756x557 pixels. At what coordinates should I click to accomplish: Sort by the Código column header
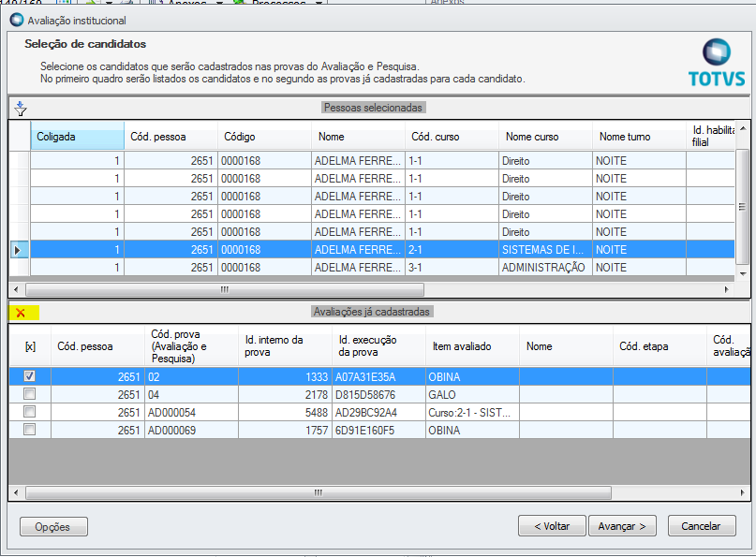coord(264,137)
